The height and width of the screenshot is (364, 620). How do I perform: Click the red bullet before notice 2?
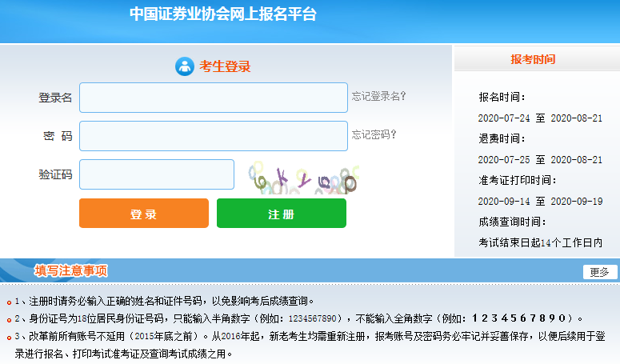pos(8,319)
